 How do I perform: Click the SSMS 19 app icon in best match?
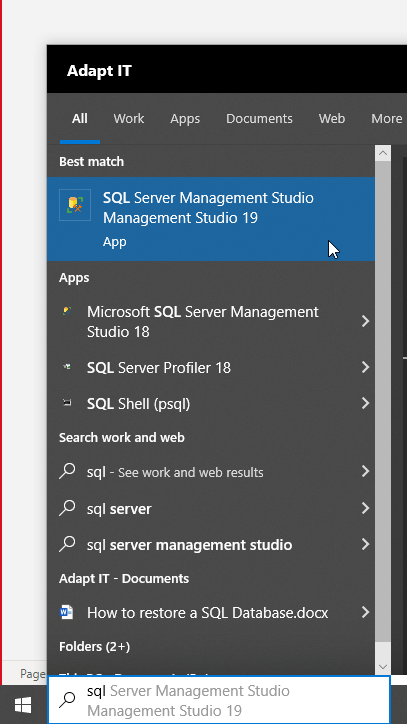(x=75, y=205)
